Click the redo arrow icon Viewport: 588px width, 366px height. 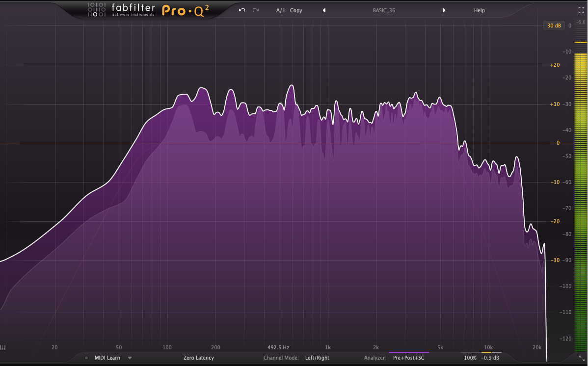point(256,10)
